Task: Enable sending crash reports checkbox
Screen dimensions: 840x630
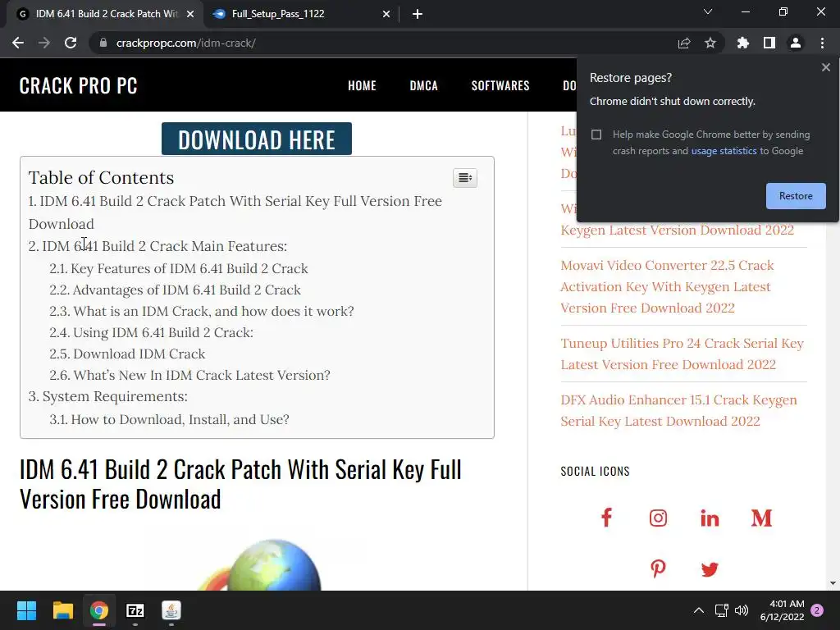Action: (x=596, y=135)
